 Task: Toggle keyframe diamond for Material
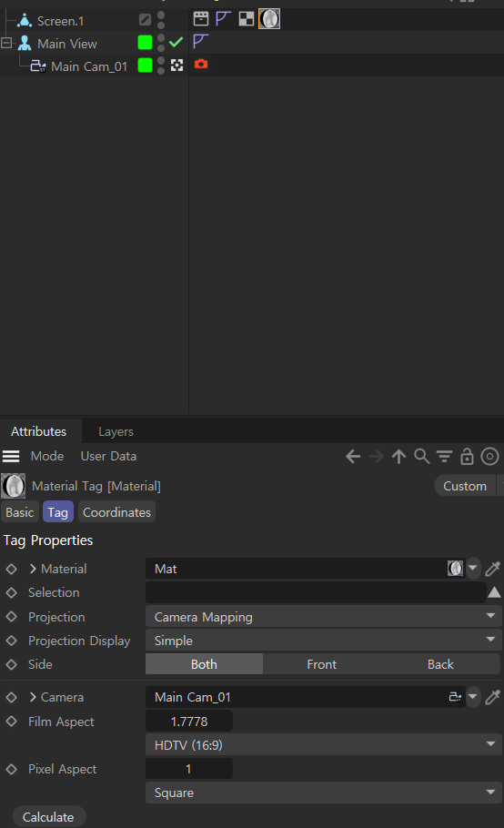pos(11,569)
